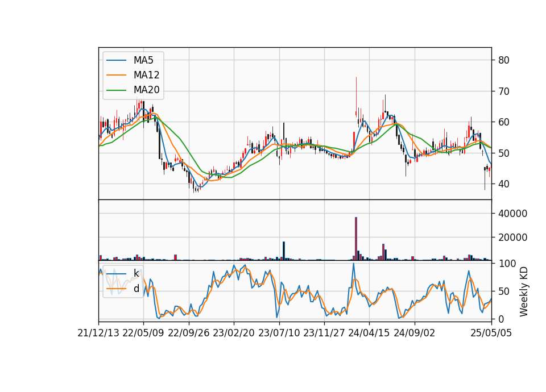
Task: Click the d legend entry
Action: click(123, 289)
